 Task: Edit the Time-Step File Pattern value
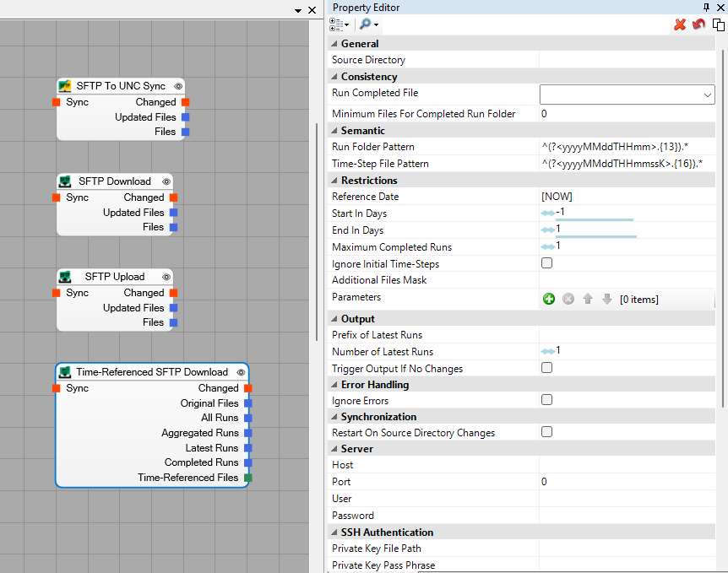tap(627, 164)
